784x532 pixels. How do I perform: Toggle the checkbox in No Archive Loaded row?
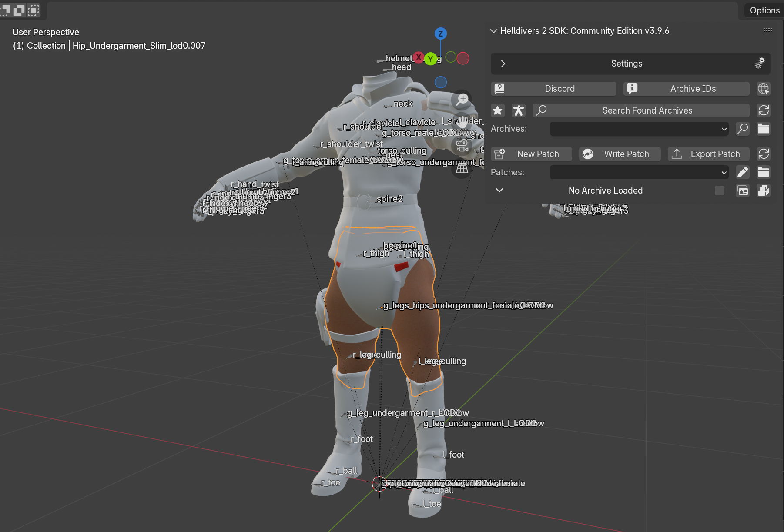pos(720,191)
